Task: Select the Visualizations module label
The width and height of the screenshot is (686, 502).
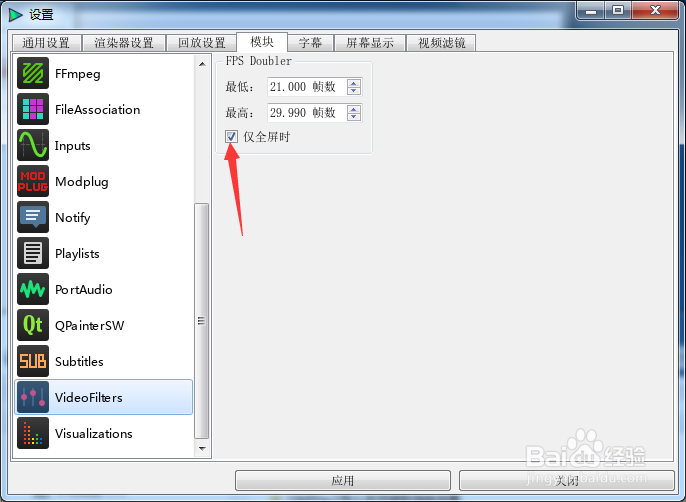Action: (94, 433)
